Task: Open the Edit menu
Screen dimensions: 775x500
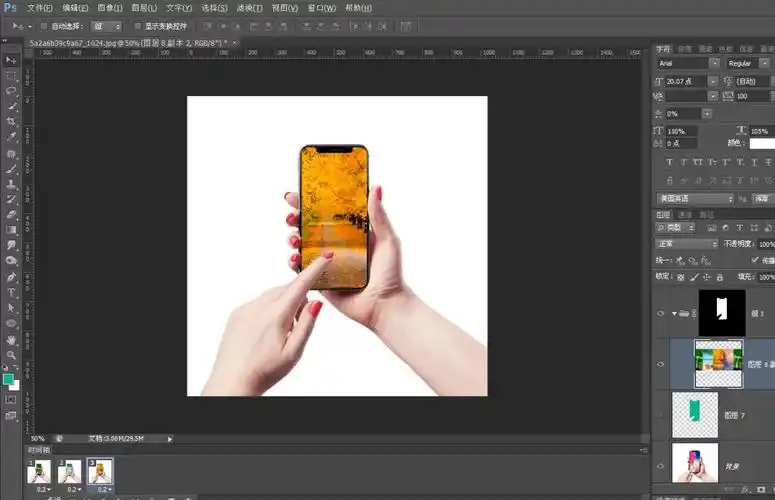Action: coord(75,8)
